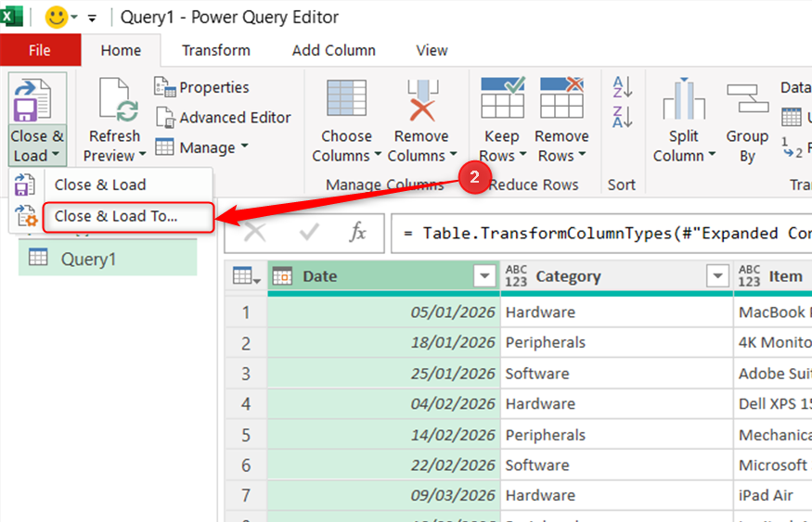Click the date cell 22/02/2026
Viewport: 812px width, 522px height.
[384, 465]
